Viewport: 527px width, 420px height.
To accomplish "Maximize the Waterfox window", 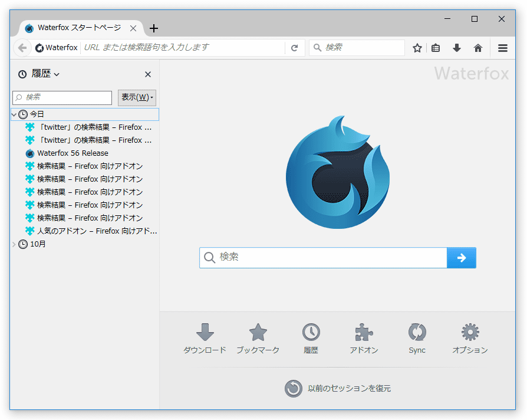I will pyautogui.click(x=475, y=19).
